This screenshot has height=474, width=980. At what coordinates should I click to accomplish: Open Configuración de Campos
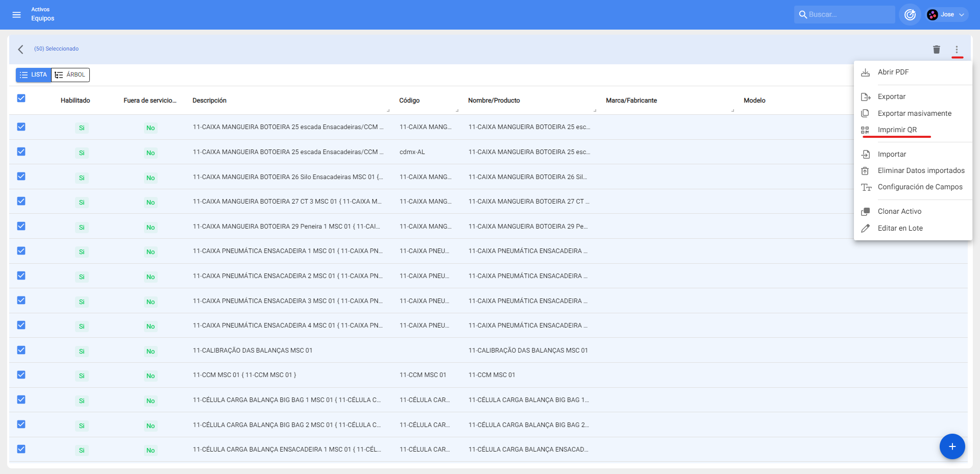click(920, 187)
